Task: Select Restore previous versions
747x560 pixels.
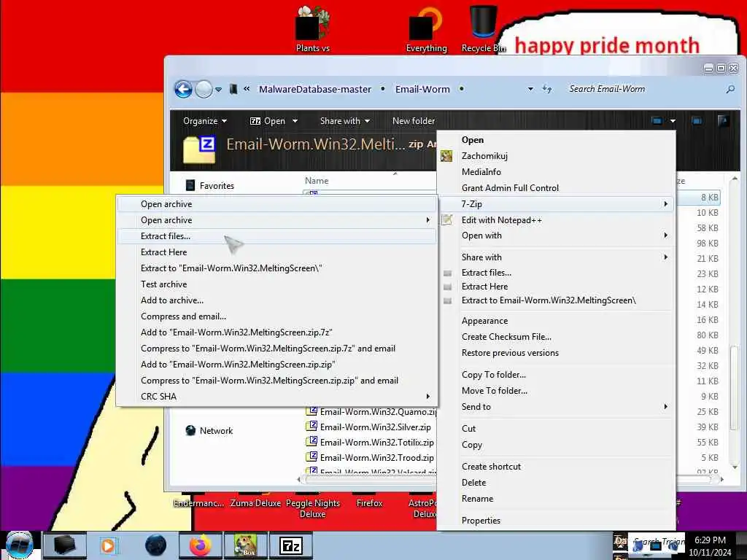Action: tap(556, 353)
